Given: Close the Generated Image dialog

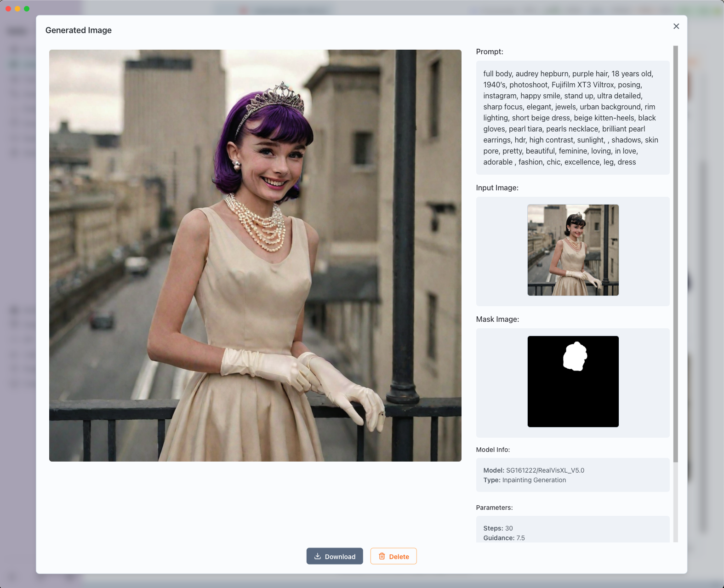Looking at the screenshot, I should [676, 26].
